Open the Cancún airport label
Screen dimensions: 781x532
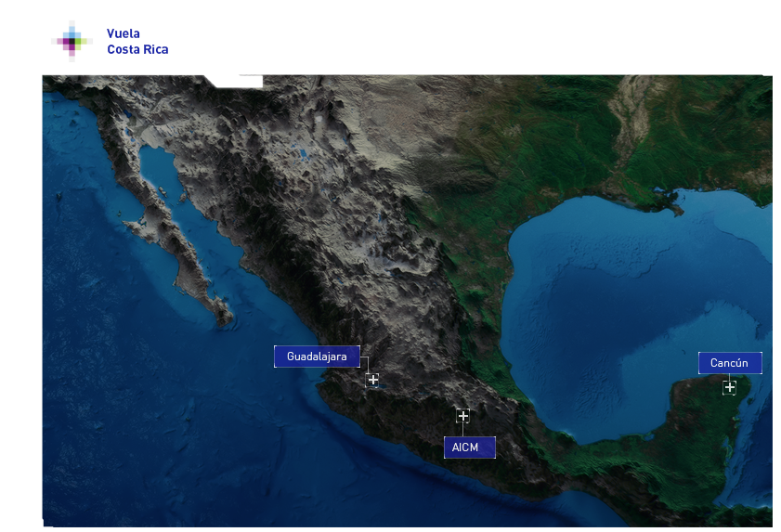click(729, 363)
